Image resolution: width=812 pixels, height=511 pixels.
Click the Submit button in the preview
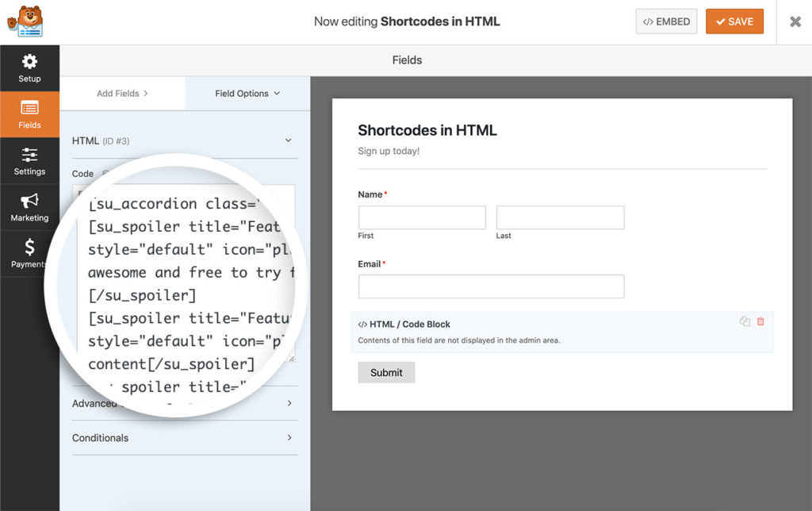[x=386, y=372]
